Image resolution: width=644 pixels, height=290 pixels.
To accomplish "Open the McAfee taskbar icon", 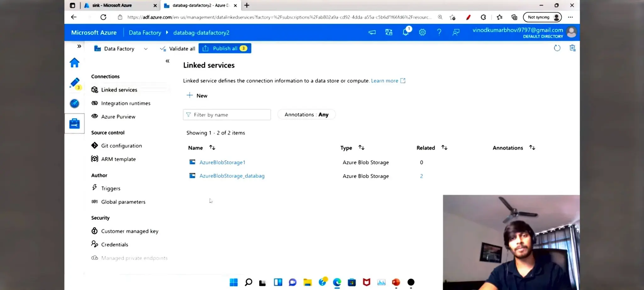I will coord(367,282).
